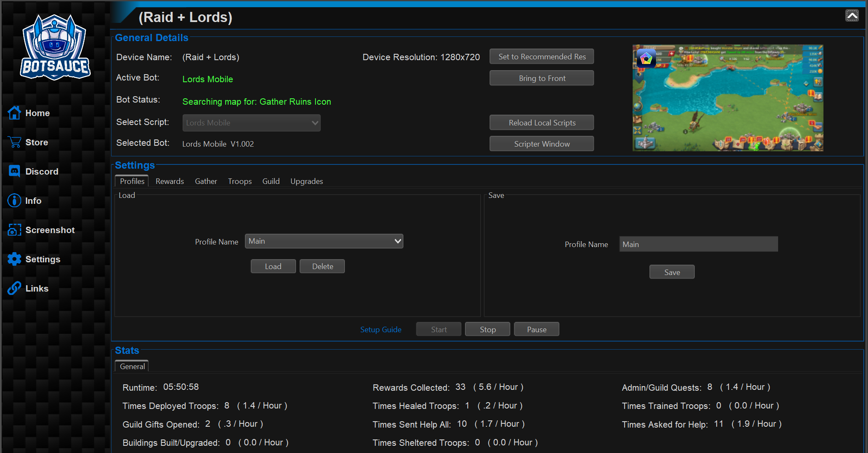Go to the Upgrades tab
Image resolution: width=868 pixels, height=453 pixels.
[x=307, y=181]
